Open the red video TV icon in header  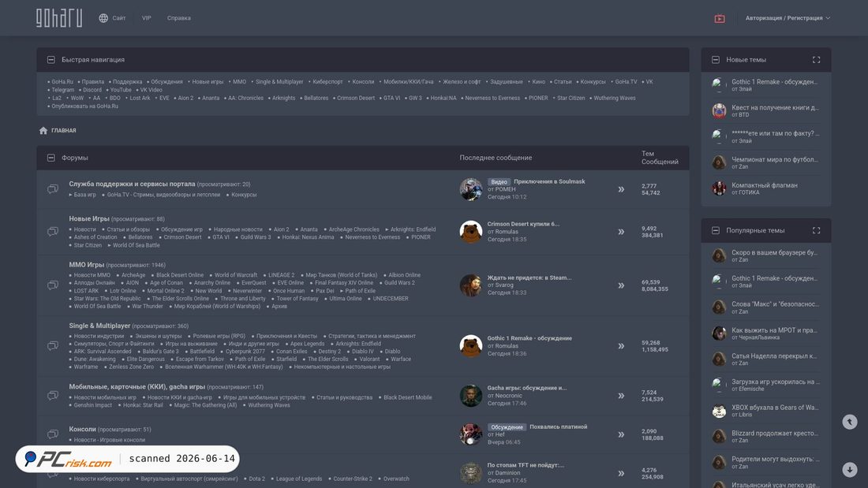(719, 18)
